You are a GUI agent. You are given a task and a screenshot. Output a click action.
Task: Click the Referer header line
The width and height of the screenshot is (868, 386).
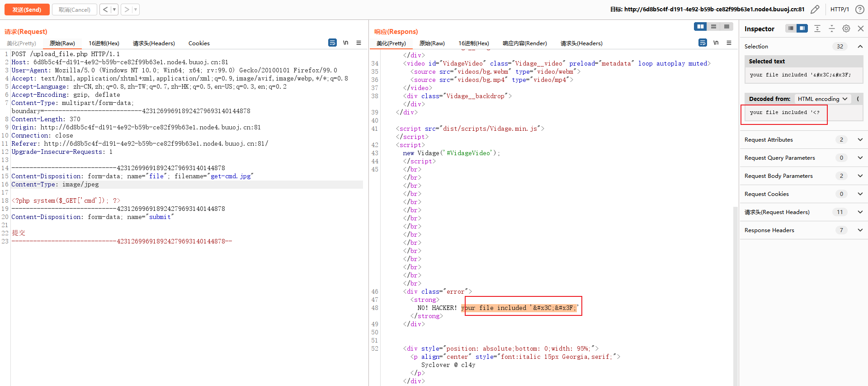point(140,143)
